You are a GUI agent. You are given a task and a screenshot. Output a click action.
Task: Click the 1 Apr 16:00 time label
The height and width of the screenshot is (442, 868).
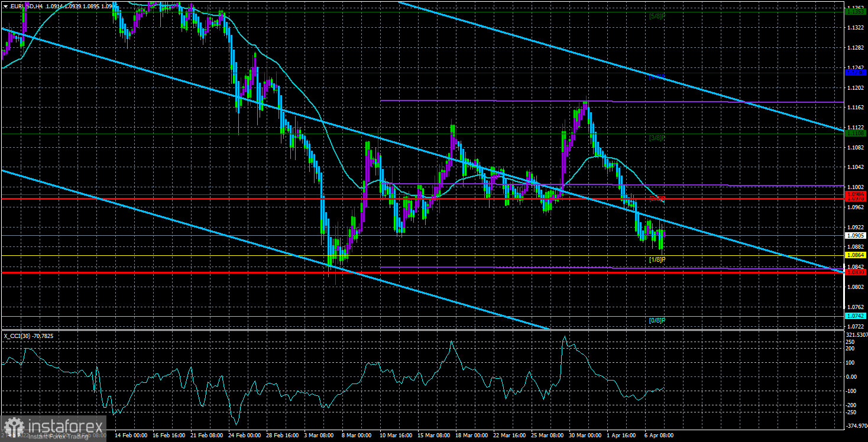[x=623, y=435]
